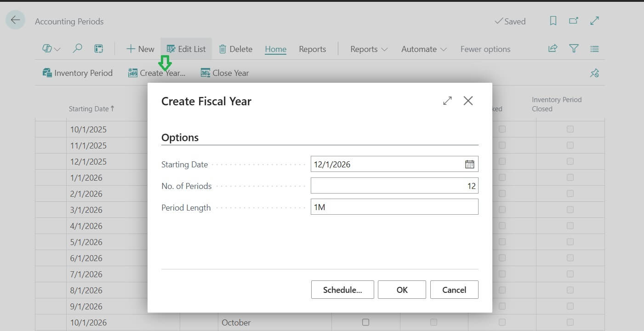Open the search magnifier icon

(78, 49)
